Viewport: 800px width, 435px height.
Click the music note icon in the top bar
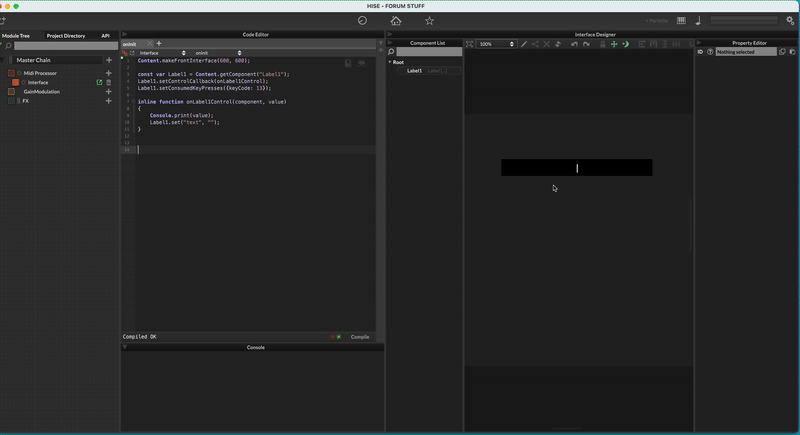point(698,20)
